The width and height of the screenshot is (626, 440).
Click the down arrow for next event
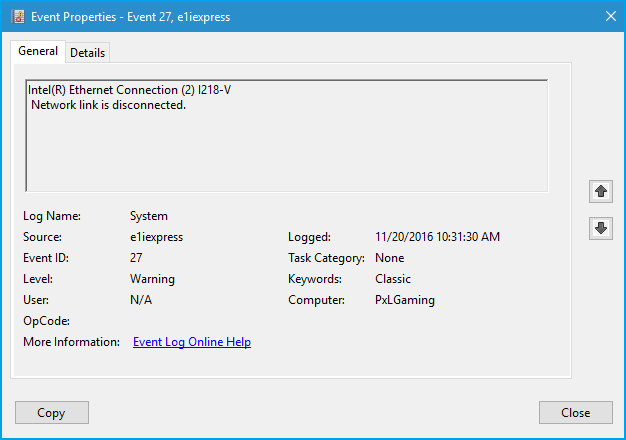(601, 228)
